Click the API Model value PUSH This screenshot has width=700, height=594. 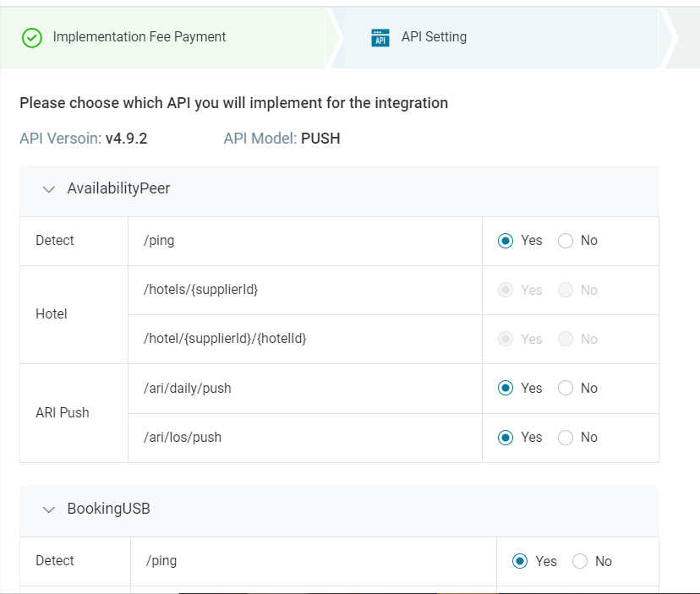pos(320,139)
